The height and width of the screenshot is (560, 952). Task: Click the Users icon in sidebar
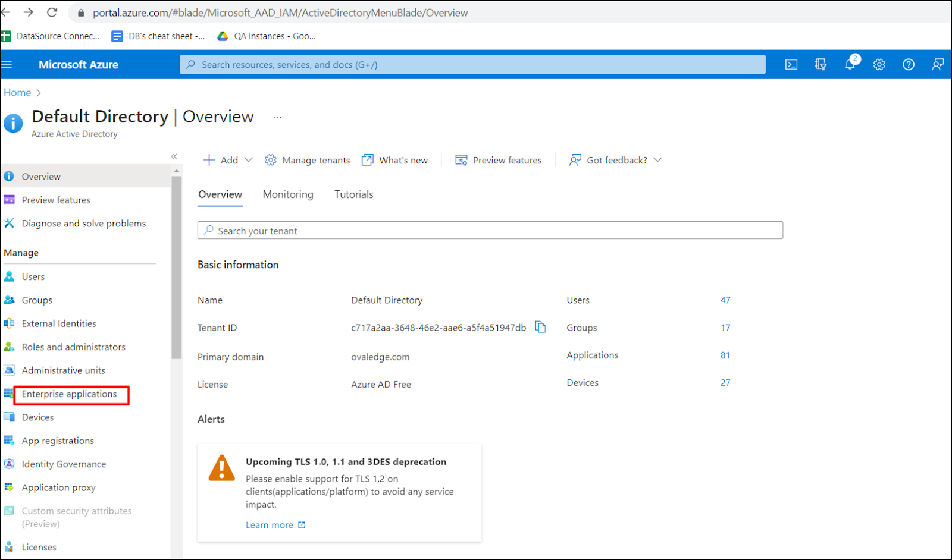click(9, 276)
